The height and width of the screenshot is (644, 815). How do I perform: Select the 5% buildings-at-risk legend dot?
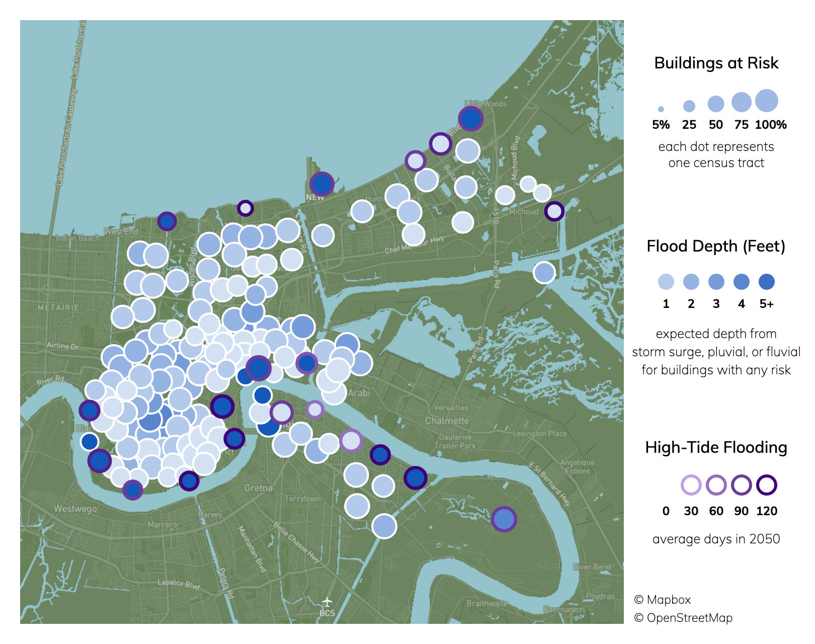(x=661, y=109)
